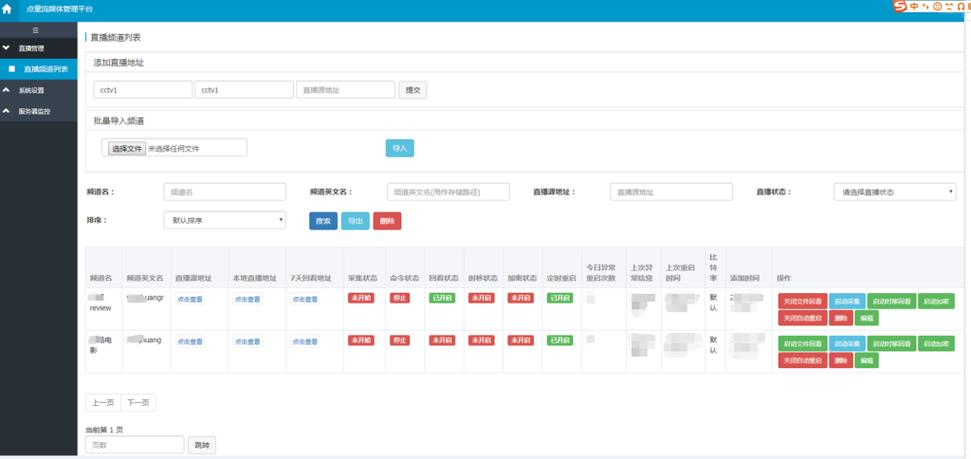
Task: Click 提交 to add live address
Action: point(412,90)
